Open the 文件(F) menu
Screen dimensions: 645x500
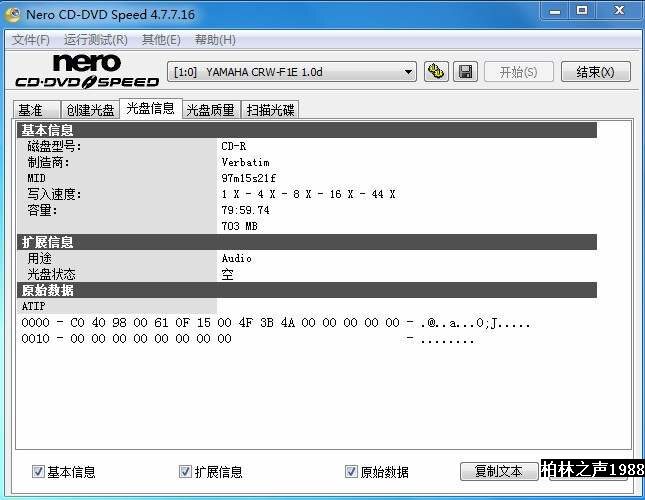[30, 40]
